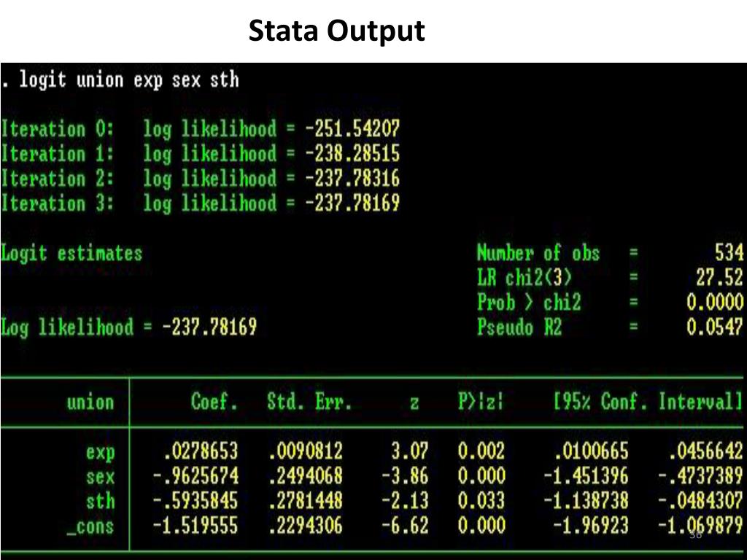
Task: Click the 'Coef.' column header
Action: 214,402
